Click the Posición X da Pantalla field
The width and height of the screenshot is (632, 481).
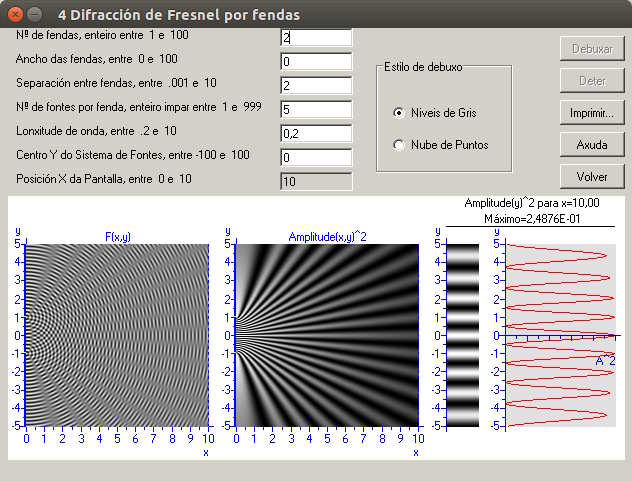(316, 181)
